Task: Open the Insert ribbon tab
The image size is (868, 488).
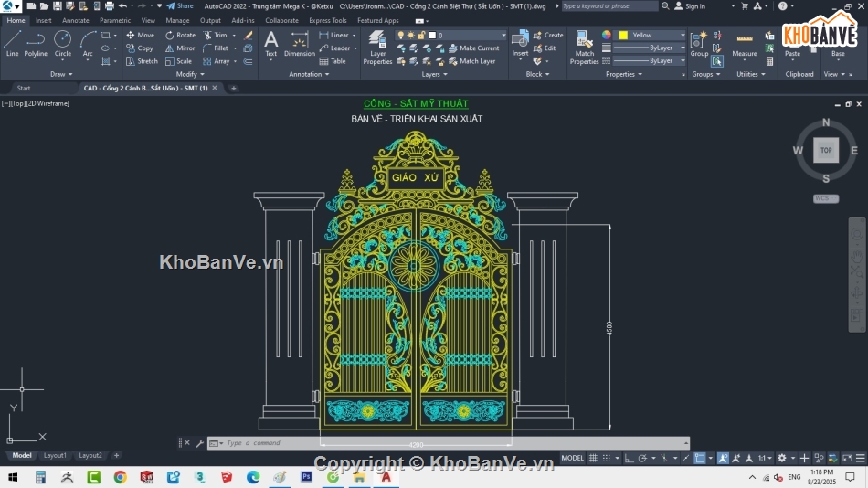Action: [x=43, y=20]
